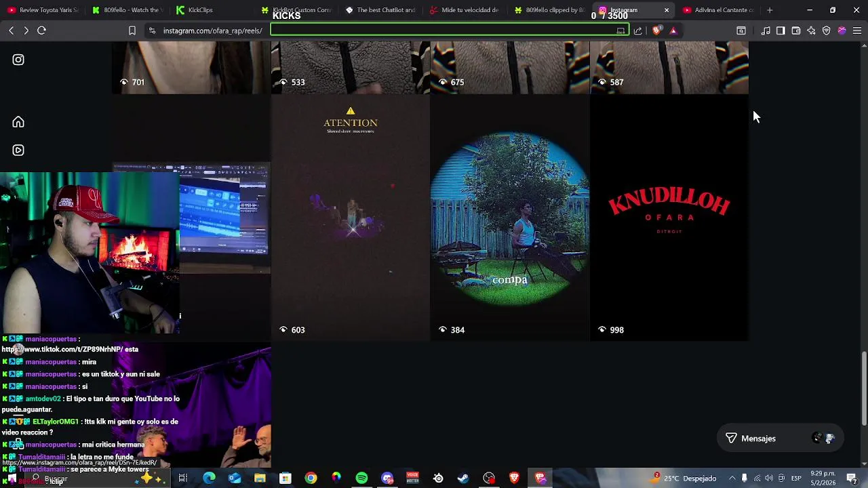Switch to The best ChatBot tab

(x=380, y=10)
